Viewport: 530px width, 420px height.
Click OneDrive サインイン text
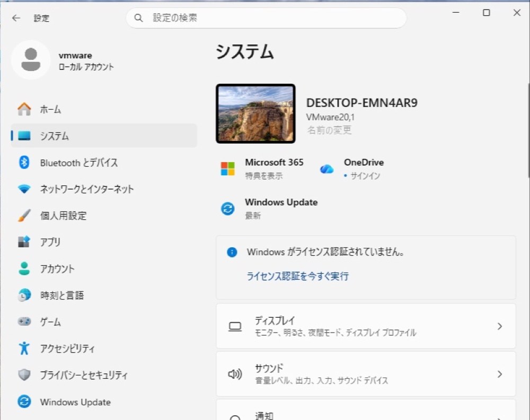coord(365,176)
